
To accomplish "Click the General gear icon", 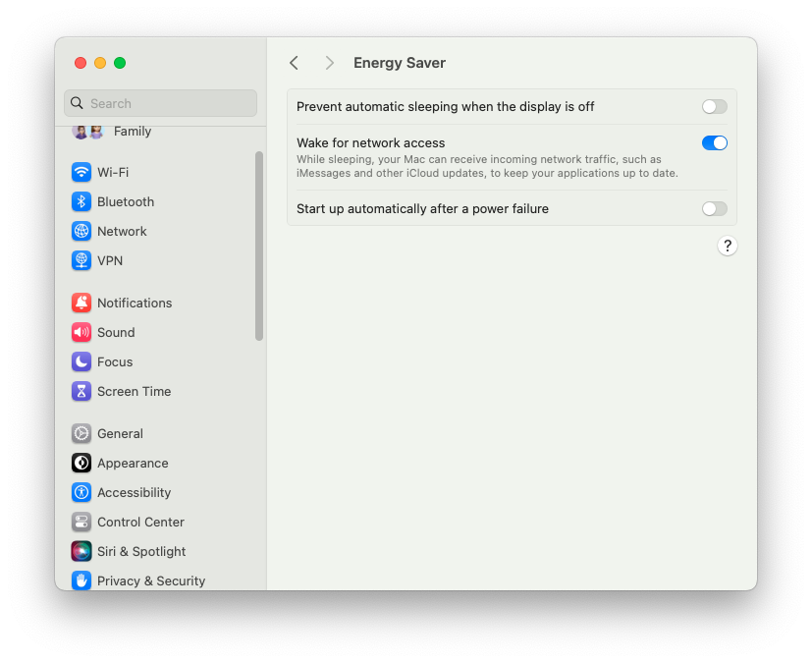I will pyautogui.click(x=81, y=433).
